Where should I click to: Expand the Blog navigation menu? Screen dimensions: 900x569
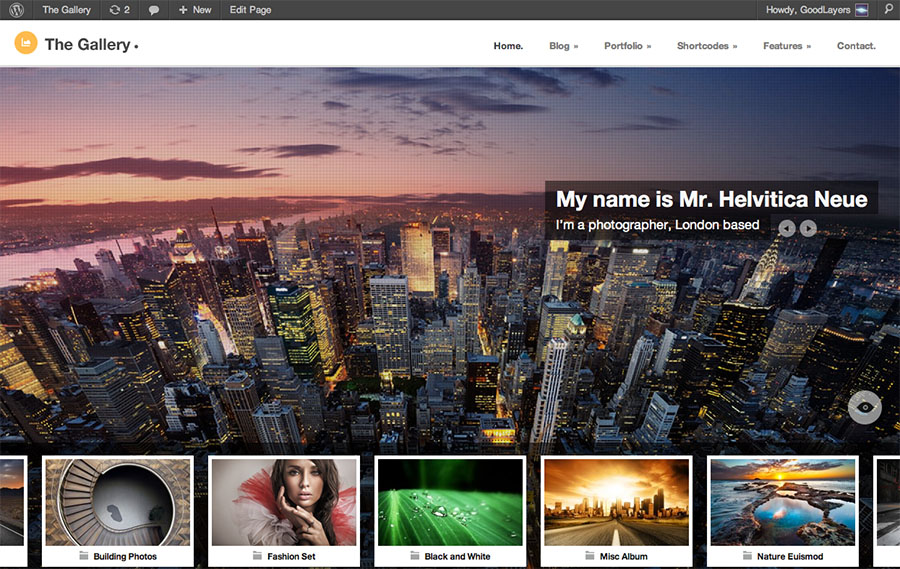point(563,46)
